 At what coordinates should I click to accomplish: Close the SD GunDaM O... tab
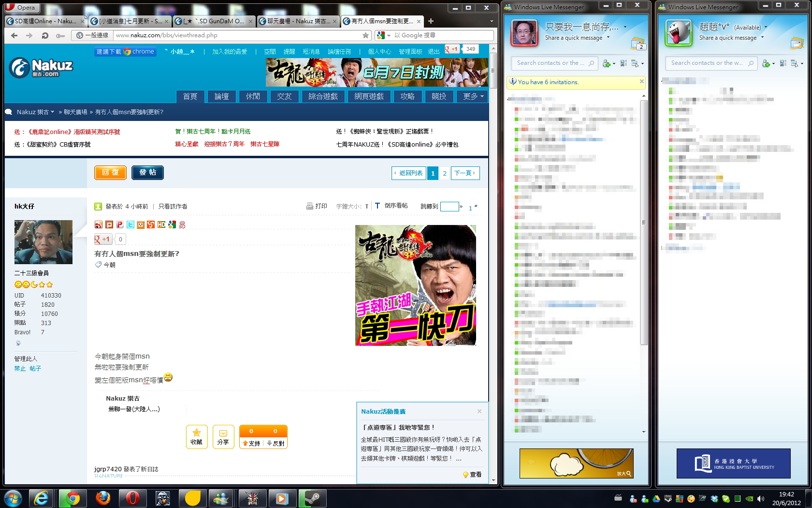pyautogui.click(x=250, y=21)
